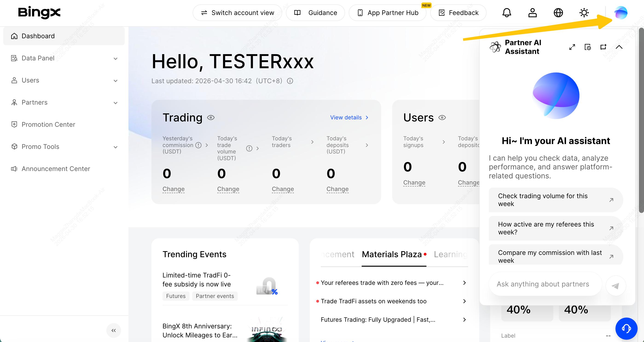Open customer support headset button
The image size is (644, 342).
click(x=626, y=328)
